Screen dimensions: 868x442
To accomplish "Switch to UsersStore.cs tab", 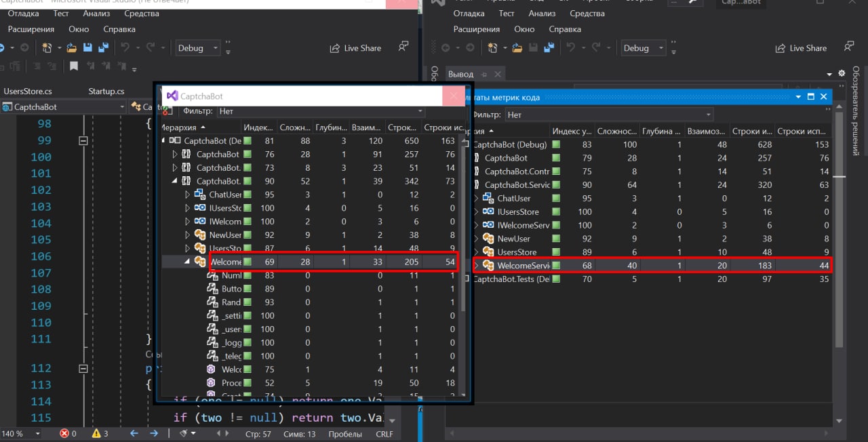I will (28, 91).
